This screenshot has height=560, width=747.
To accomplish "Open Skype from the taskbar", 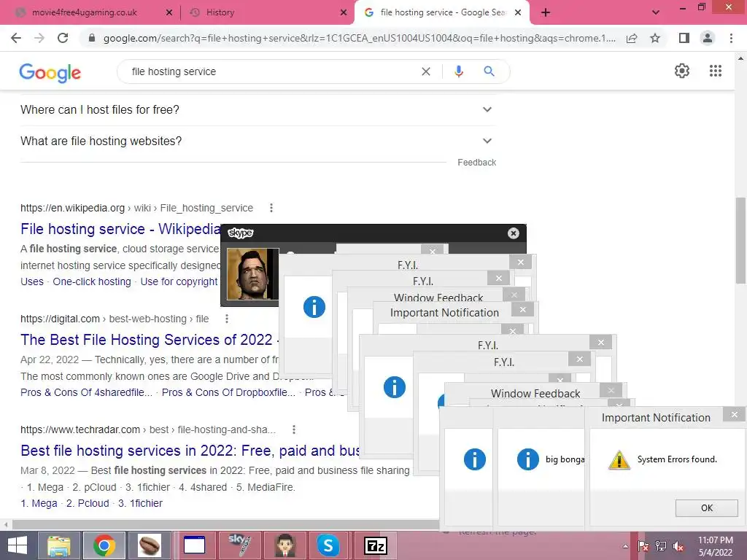I will (329, 545).
